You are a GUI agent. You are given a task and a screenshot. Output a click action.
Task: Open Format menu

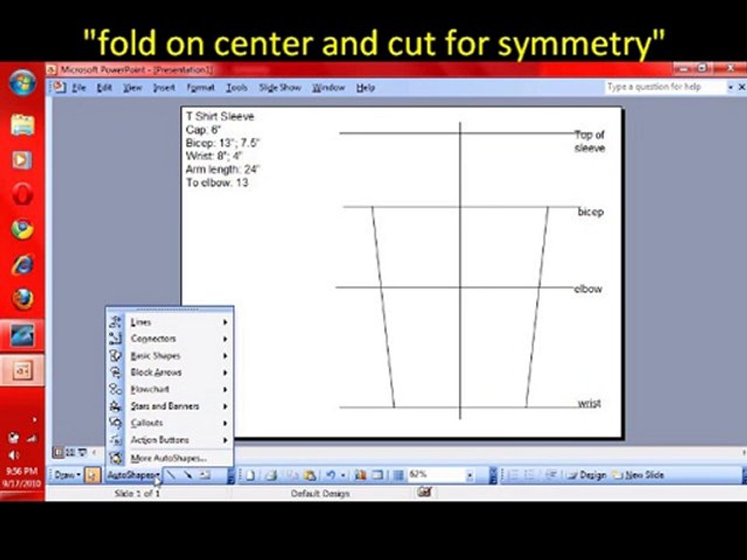[x=200, y=88]
